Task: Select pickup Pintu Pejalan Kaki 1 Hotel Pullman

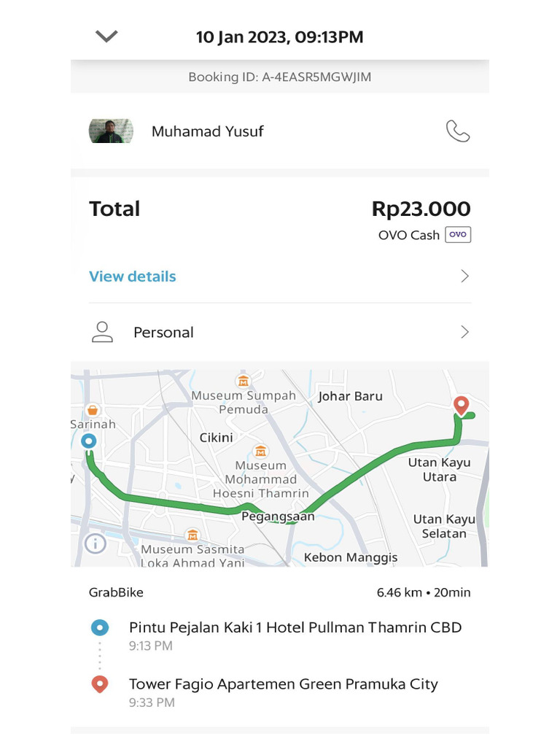Action: [295, 627]
